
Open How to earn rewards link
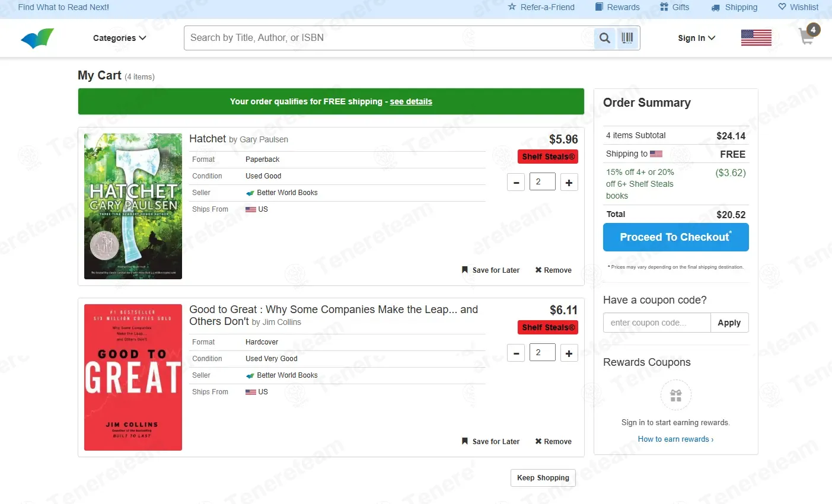(x=675, y=439)
